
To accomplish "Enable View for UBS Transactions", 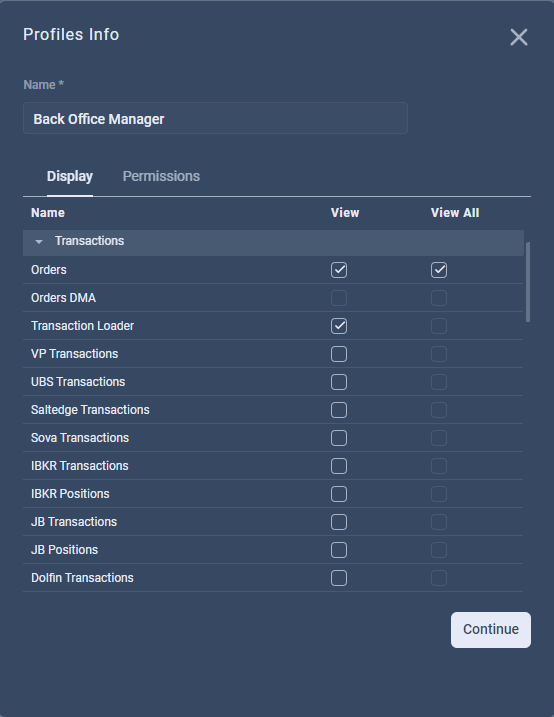I will (x=339, y=382).
